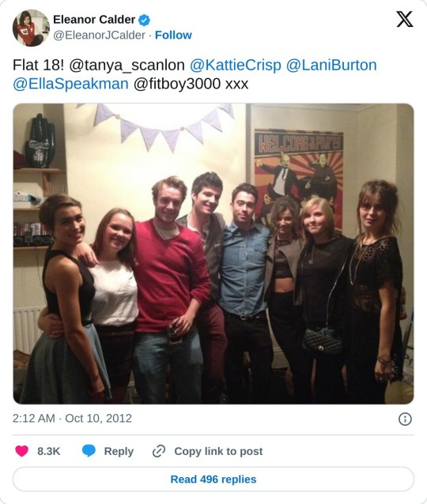Image resolution: width=427 pixels, height=504 pixels.
Task: Click the X logo icon
Action: click(405, 19)
